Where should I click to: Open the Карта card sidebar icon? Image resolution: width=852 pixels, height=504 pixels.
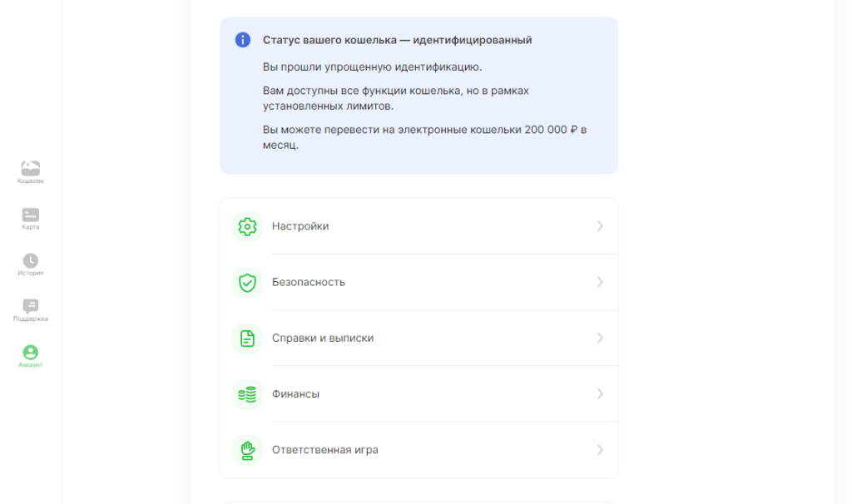point(31,215)
